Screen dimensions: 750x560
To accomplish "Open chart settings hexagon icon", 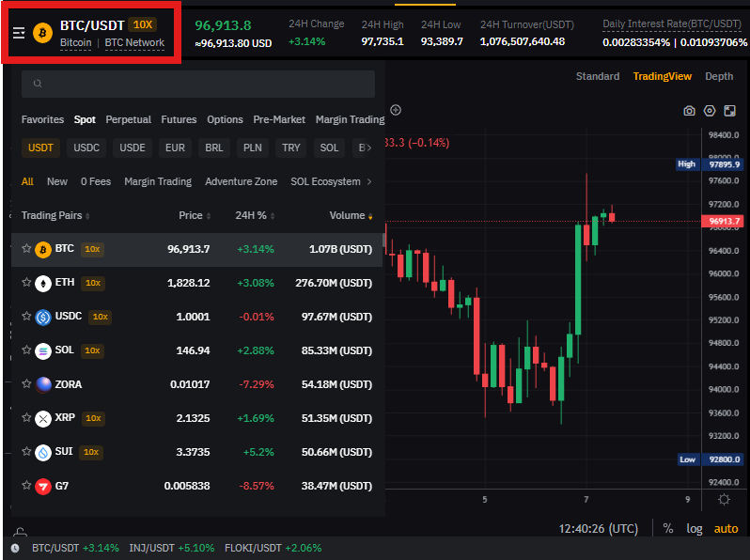I will click(710, 111).
